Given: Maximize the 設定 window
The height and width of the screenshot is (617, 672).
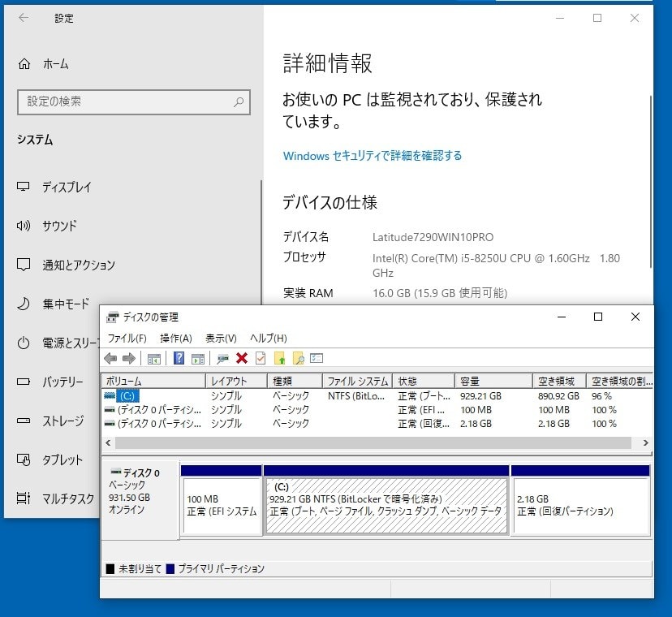Looking at the screenshot, I should (597, 18).
